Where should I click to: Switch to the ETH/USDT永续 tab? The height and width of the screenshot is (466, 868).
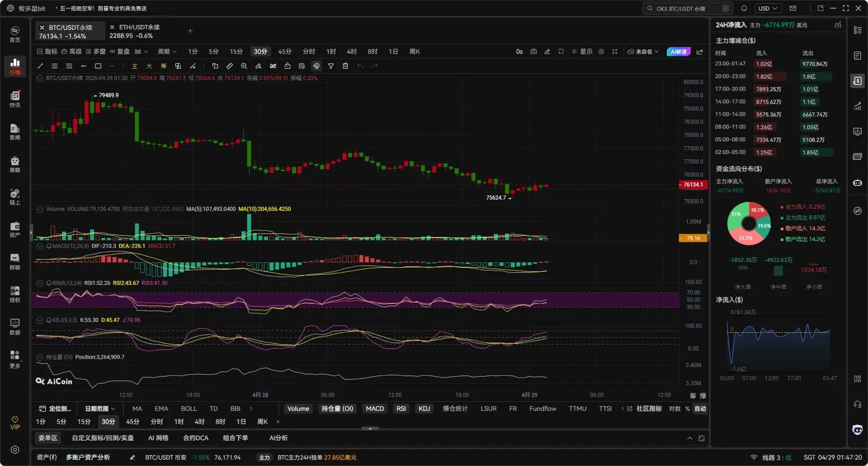(135, 31)
